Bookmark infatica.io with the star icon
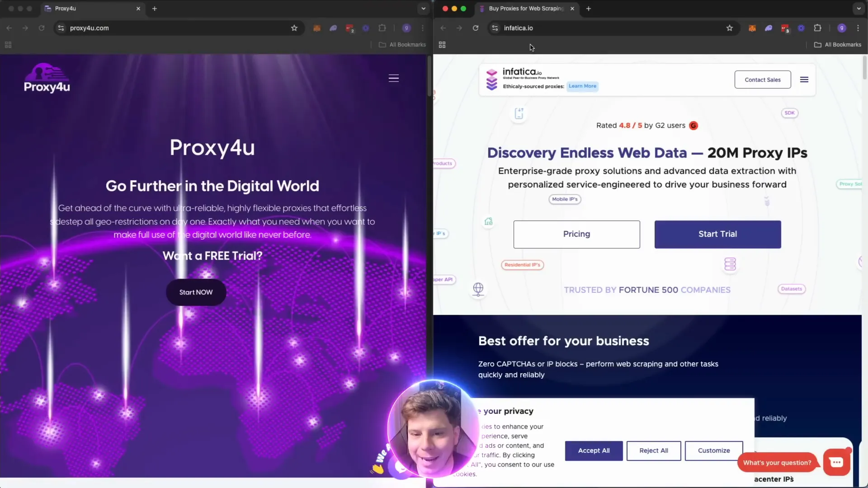 pyautogui.click(x=730, y=28)
